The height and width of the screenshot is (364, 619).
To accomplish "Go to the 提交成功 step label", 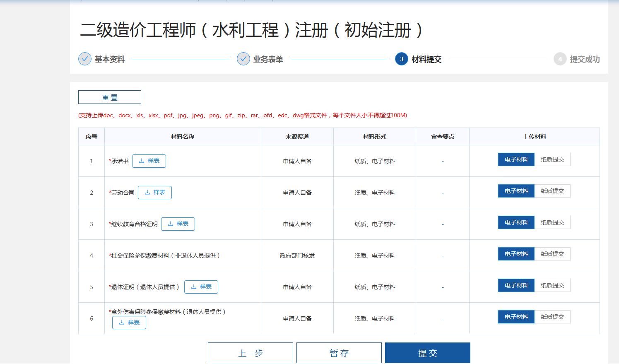I will (585, 60).
